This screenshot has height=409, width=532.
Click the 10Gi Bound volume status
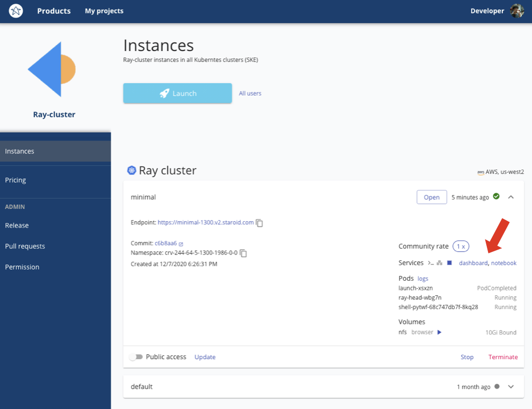tap(501, 332)
